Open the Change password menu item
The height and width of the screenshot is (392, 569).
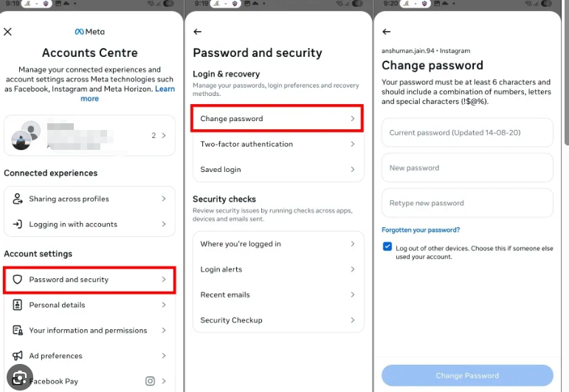pos(277,119)
